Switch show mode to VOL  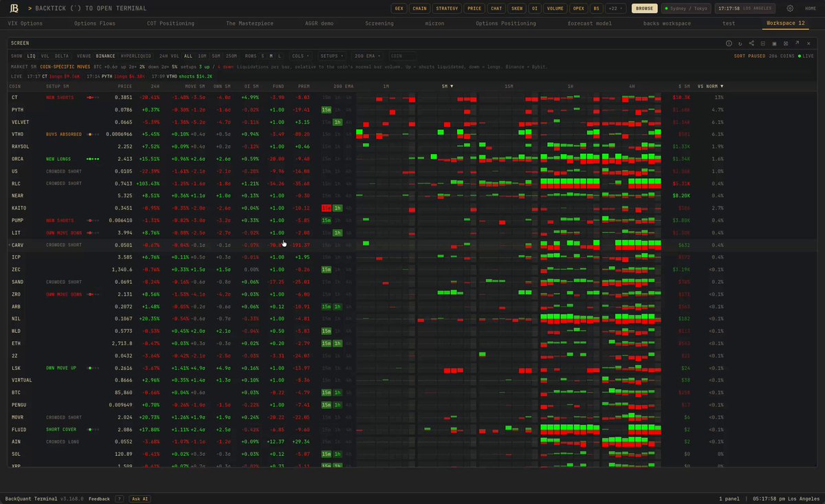coord(45,56)
